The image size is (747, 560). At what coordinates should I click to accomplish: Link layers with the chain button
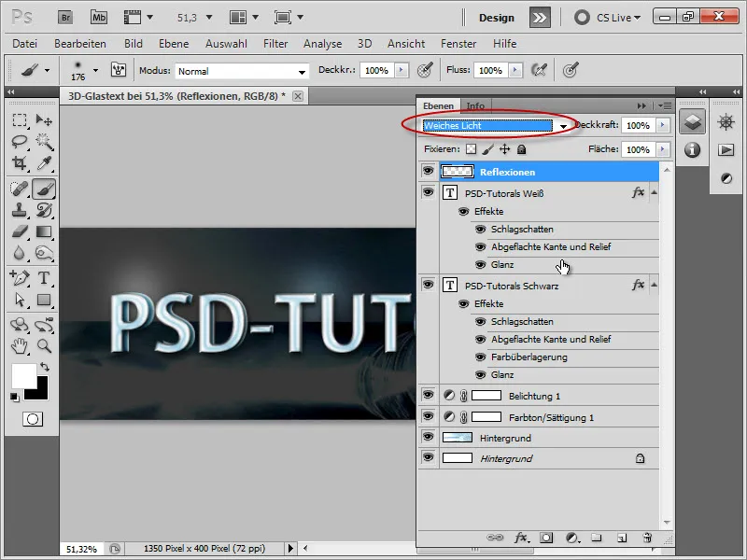pos(495,538)
